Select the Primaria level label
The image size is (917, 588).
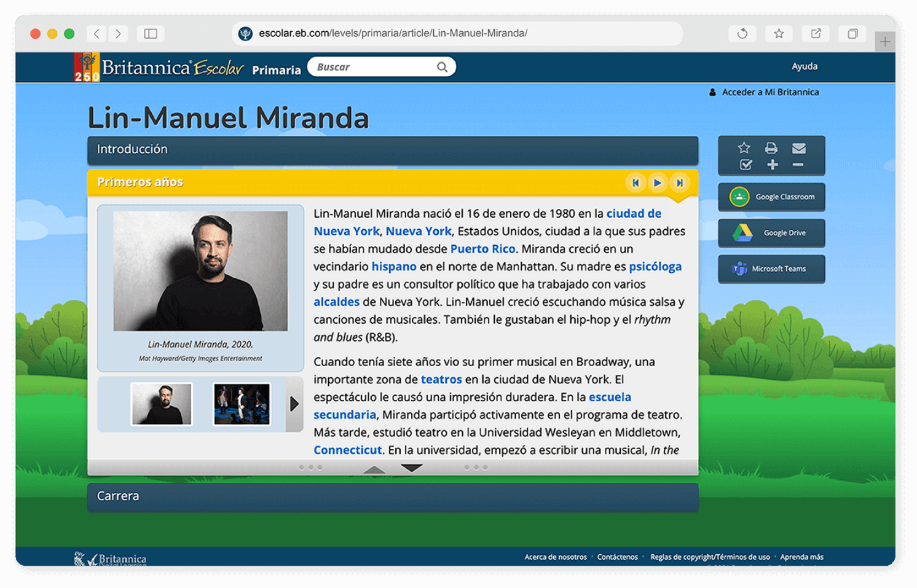(x=277, y=70)
